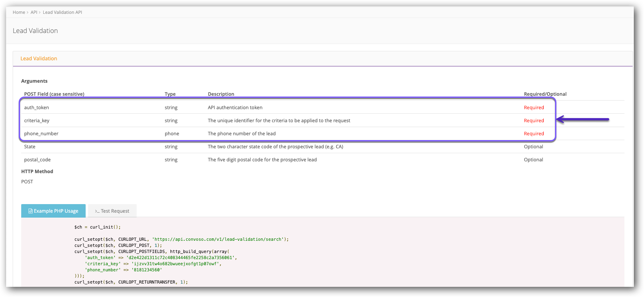
Task: Select the criteria_key field name
Action: pyautogui.click(x=37, y=121)
